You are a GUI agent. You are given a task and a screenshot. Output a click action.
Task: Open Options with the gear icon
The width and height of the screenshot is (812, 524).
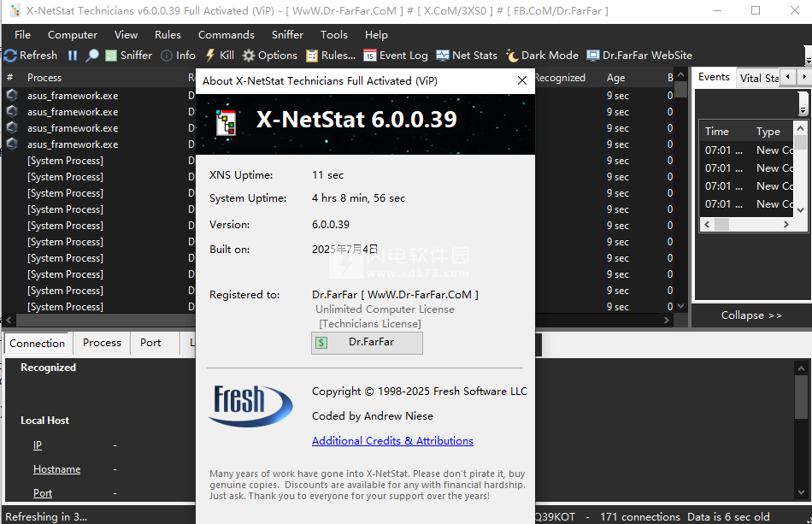tap(249, 56)
